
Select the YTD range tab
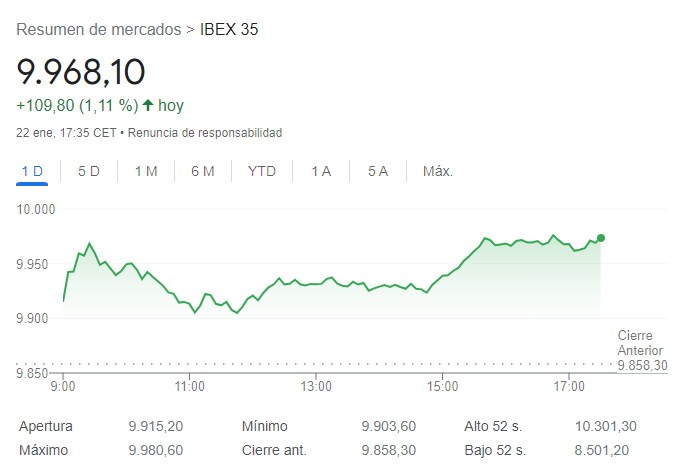[x=261, y=171]
